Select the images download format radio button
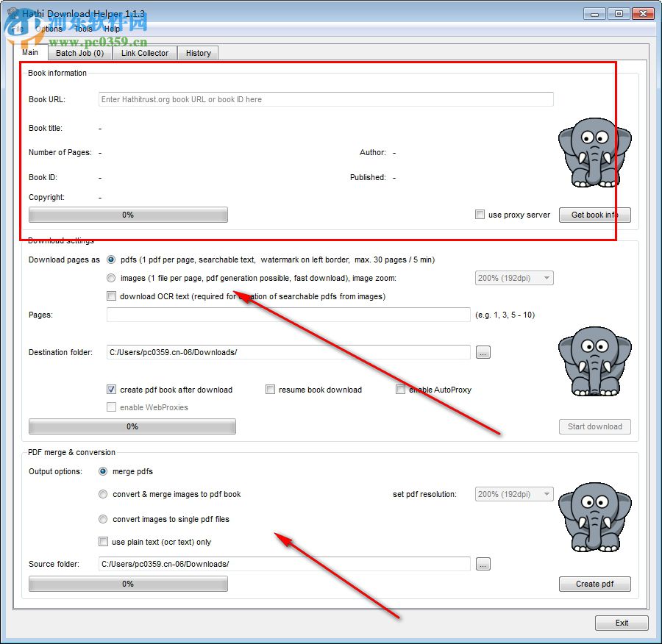This screenshot has width=662, height=644. [x=111, y=278]
